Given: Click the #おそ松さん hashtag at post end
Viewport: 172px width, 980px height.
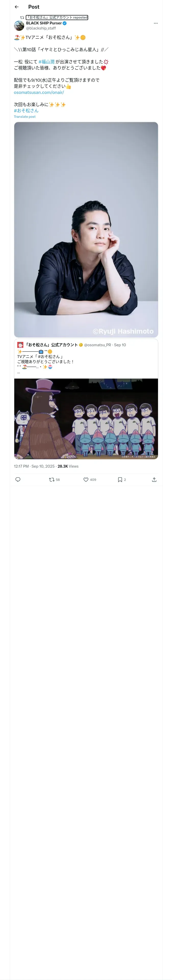Looking at the screenshot, I should click(x=26, y=111).
